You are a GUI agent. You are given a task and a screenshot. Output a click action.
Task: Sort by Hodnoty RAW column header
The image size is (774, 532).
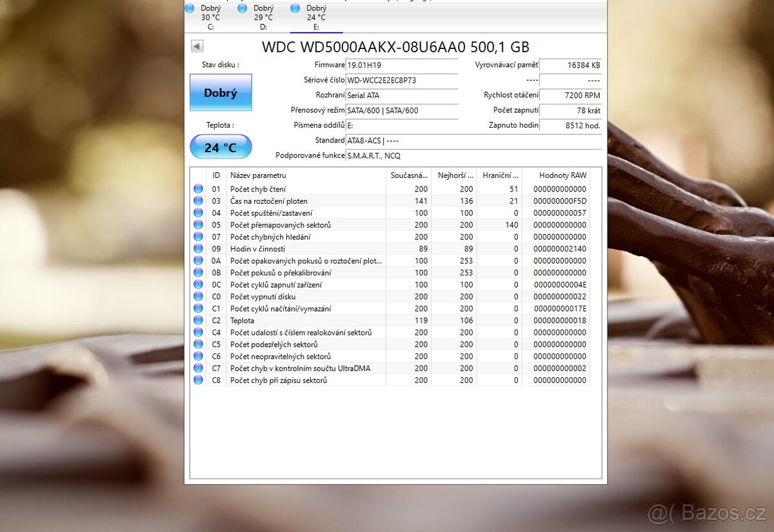coord(556,175)
